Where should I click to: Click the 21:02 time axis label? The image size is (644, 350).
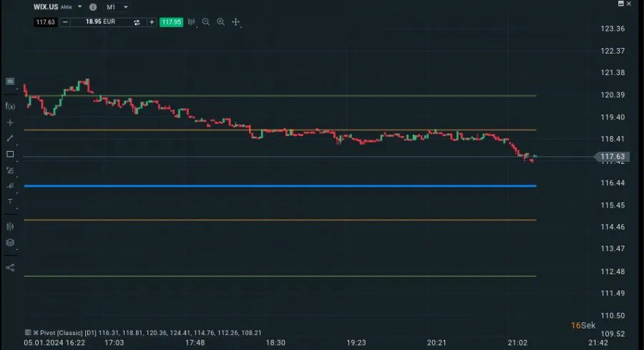click(517, 343)
